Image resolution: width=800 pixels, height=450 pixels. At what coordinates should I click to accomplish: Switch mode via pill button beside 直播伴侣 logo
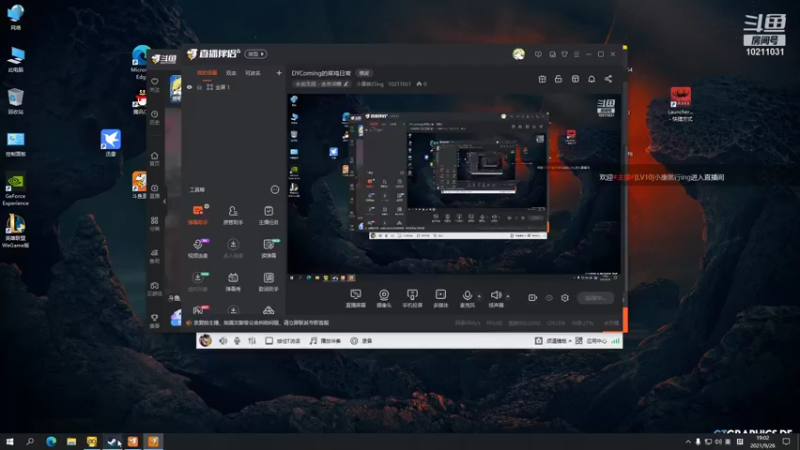pos(256,54)
